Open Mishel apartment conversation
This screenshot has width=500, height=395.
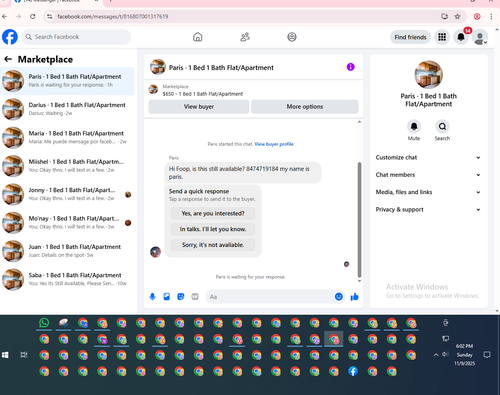[67, 166]
